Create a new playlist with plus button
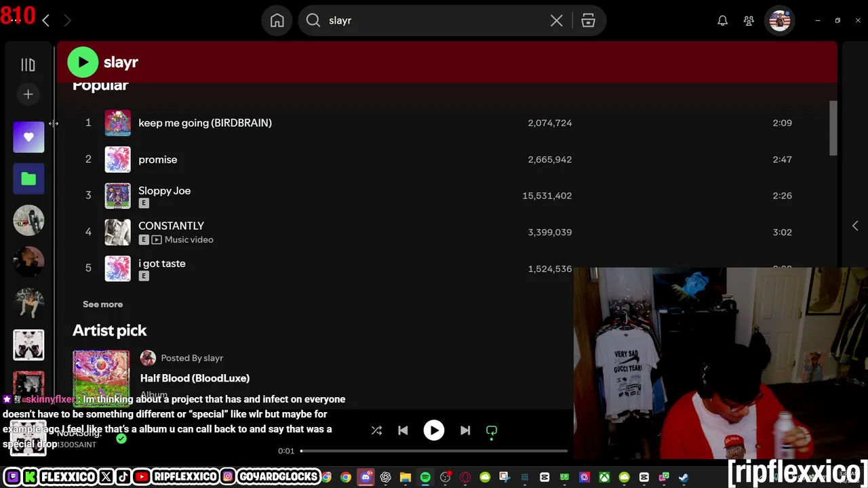Screen dimensions: 868x488 28,94
